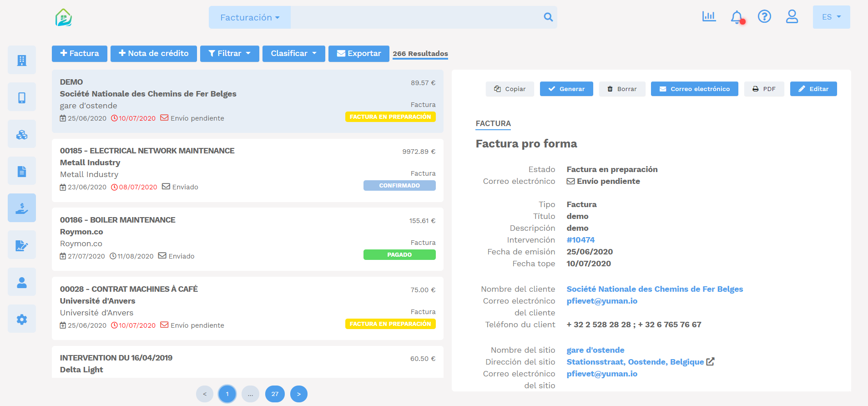Click the PAGADO status badge

pyautogui.click(x=399, y=255)
